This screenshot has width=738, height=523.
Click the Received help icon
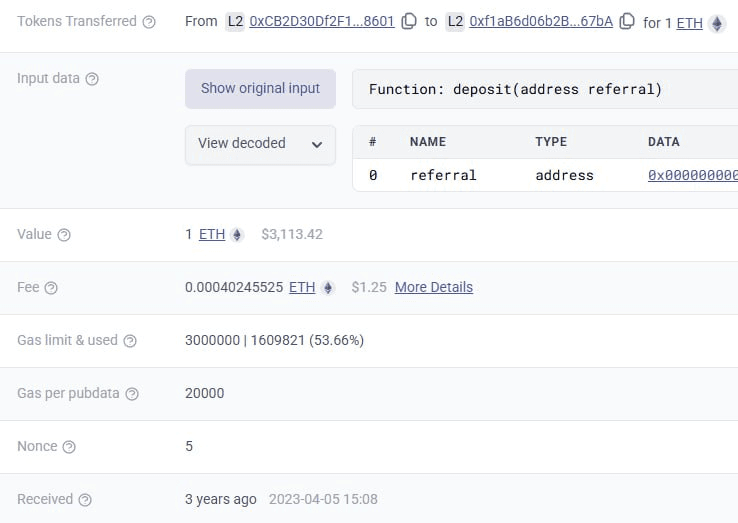85,500
